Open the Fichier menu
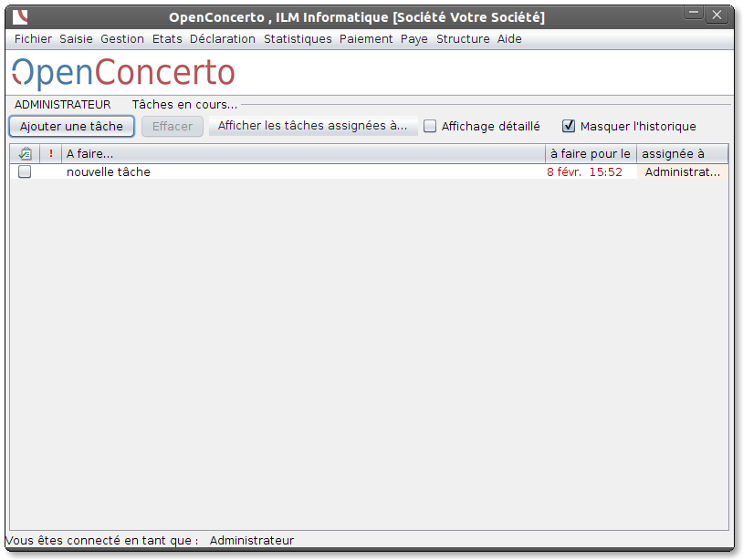The width and height of the screenshot is (743, 560). point(33,39)
